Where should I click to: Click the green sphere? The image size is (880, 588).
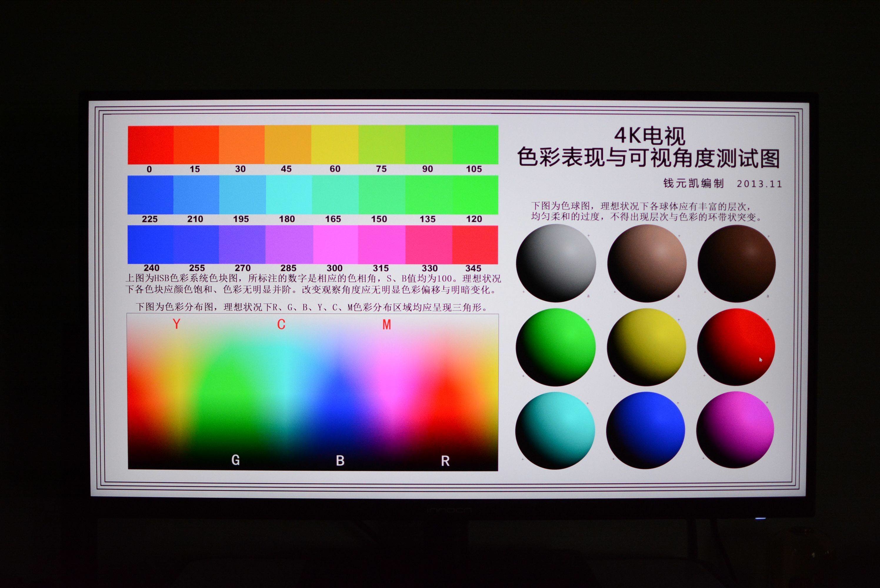pos(556,347)
